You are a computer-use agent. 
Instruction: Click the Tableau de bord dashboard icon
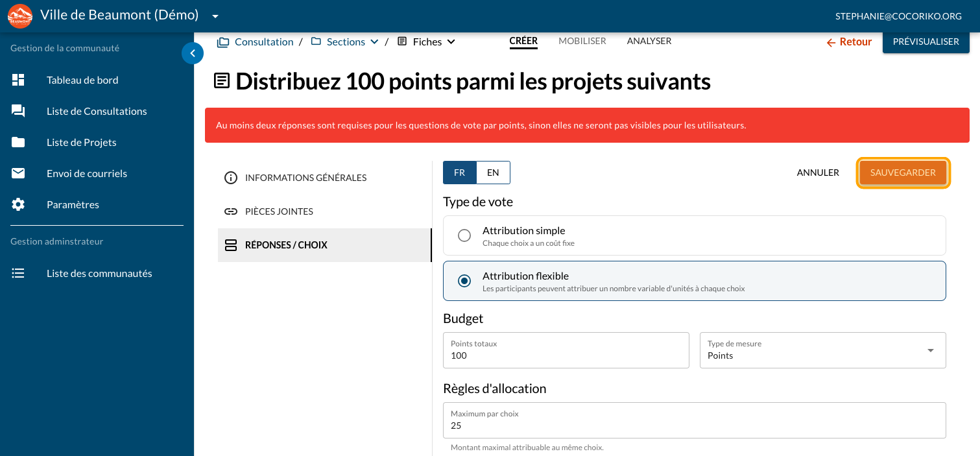18,80
